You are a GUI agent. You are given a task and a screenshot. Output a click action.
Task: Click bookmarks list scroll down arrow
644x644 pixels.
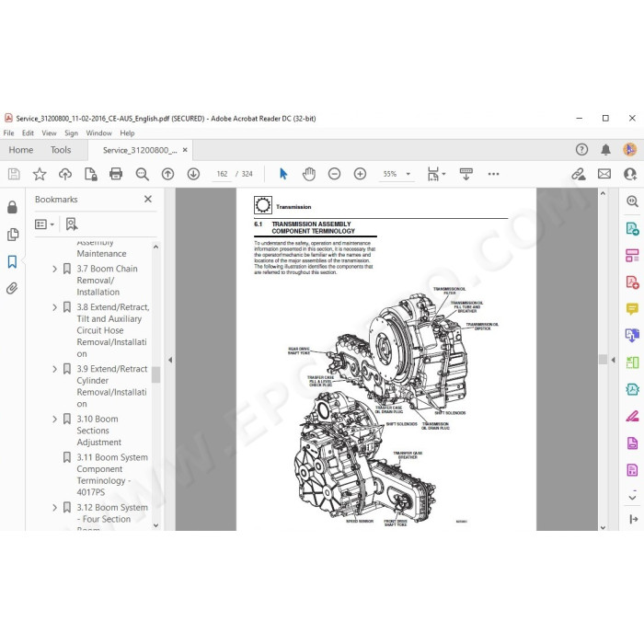pos(155,525)
